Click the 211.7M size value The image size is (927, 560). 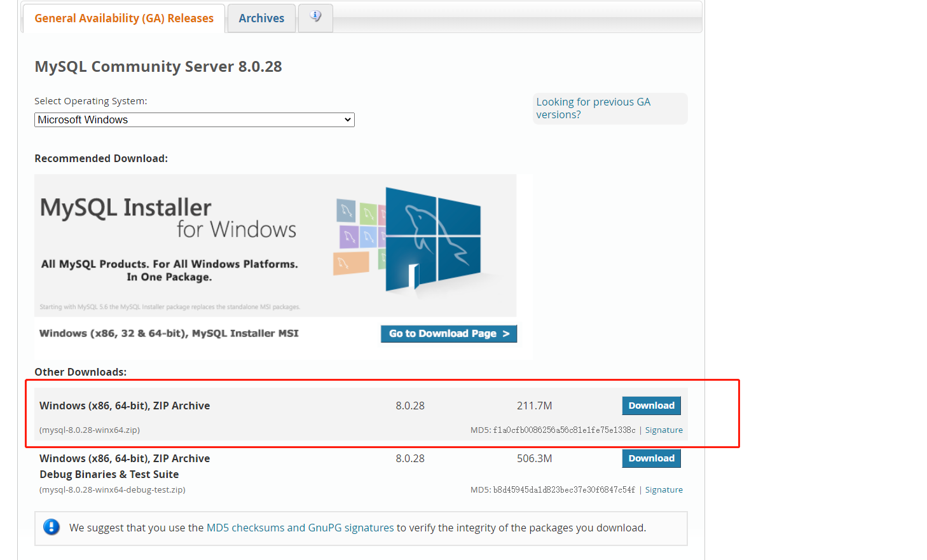pyautogui.click(x=534, y=406)
